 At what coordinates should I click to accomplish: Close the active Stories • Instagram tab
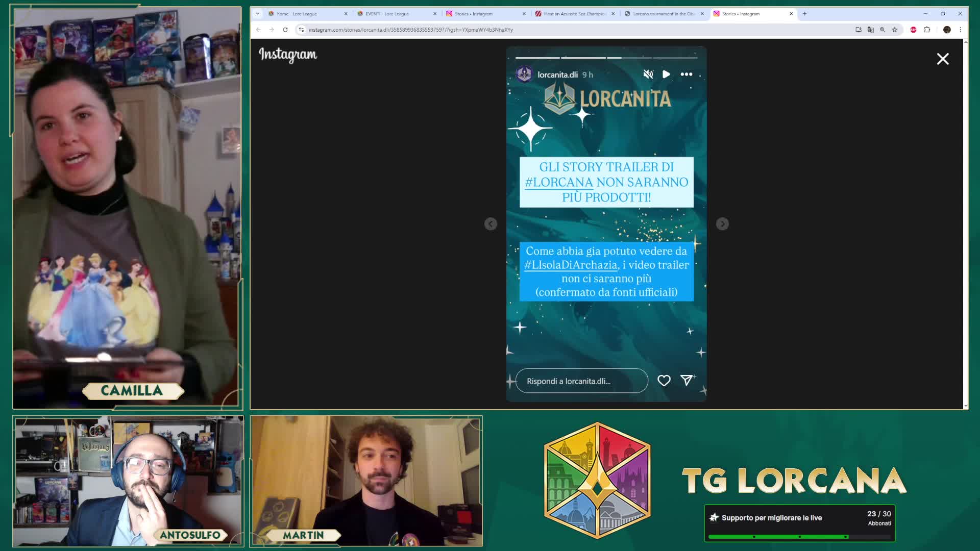(791, 14)
